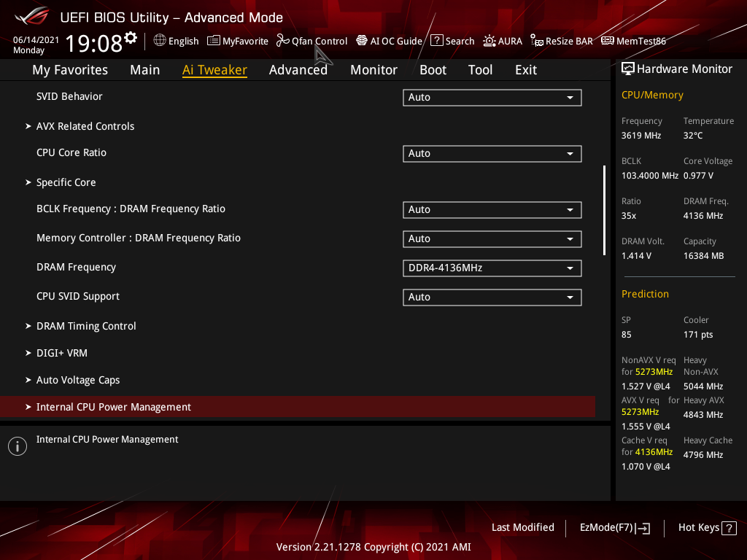Click the settings gear next to the clock
Viewport: 747px width, 560px height.
131,38
